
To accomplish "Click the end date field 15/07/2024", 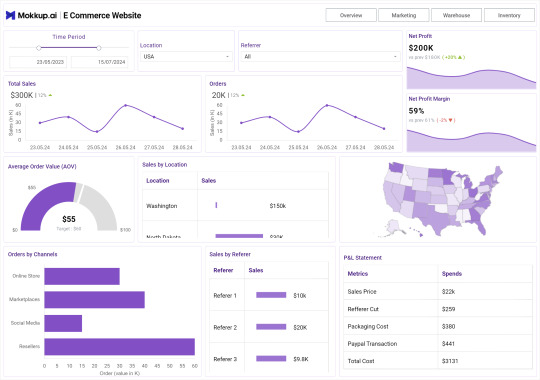I will (100, 62).
